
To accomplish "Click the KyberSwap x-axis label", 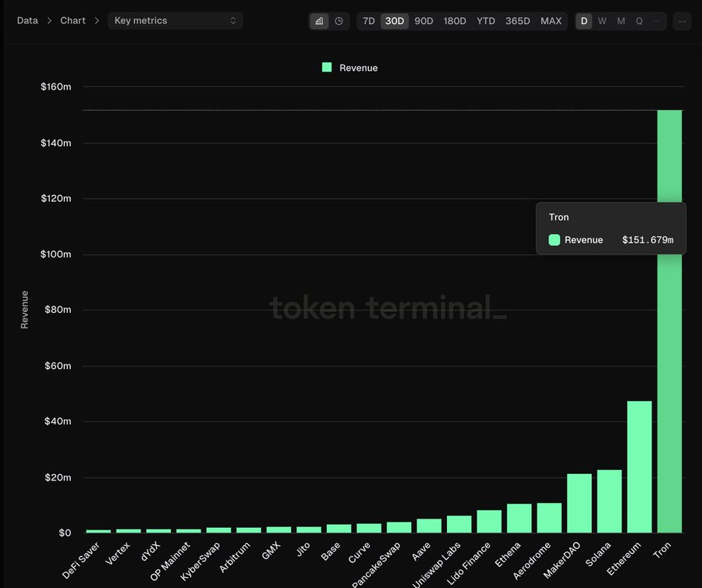I will pos(200,561).
